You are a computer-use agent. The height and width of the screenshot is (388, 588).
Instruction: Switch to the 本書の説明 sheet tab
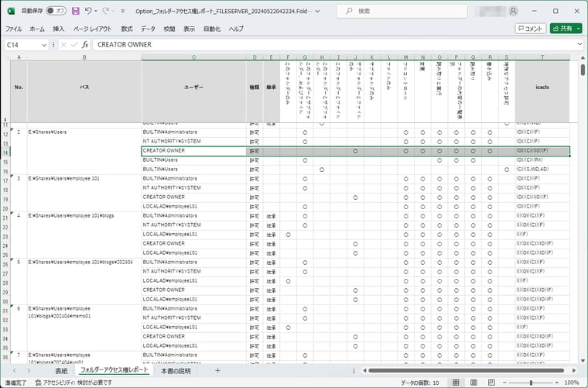[176, 371]
